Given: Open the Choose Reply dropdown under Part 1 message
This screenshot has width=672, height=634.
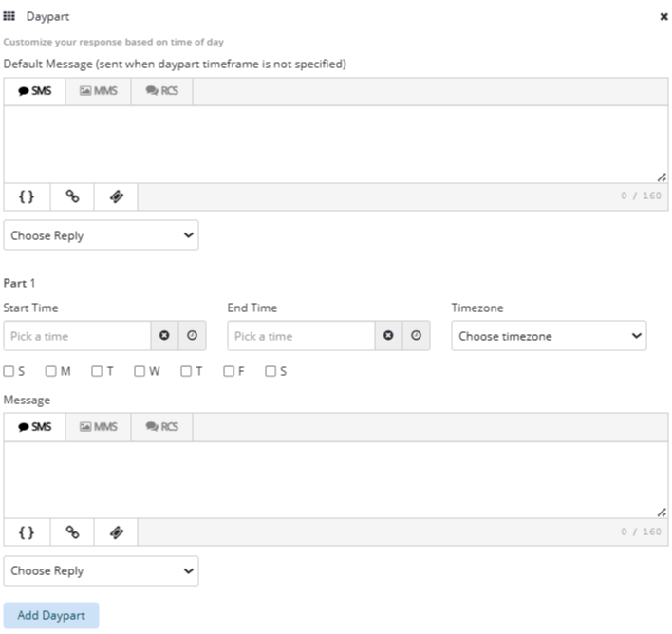Looking at the screenshot, I should (x=101, y=570).
